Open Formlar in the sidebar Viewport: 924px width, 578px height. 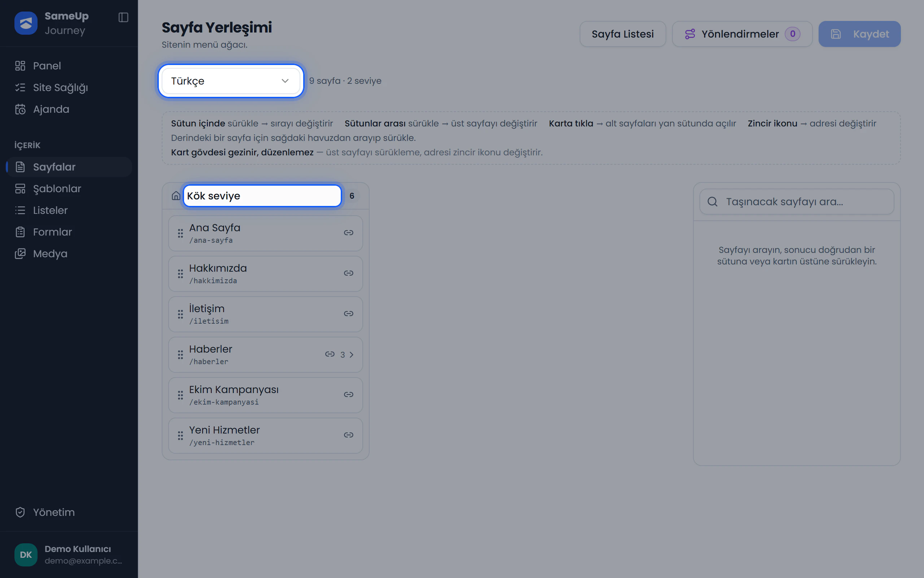[69, 232]
